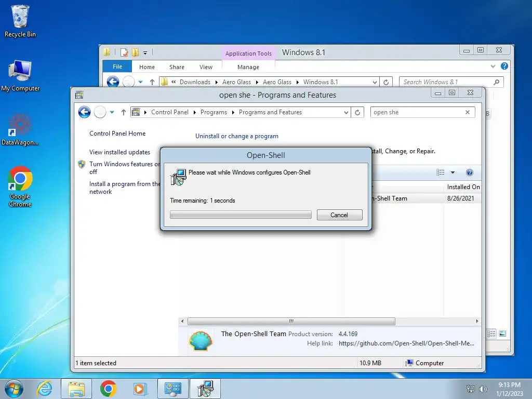The width and height of the screenshot is (532, 399).
Task: Click the view options icon in Programs and Features
Action: [441, 172]
